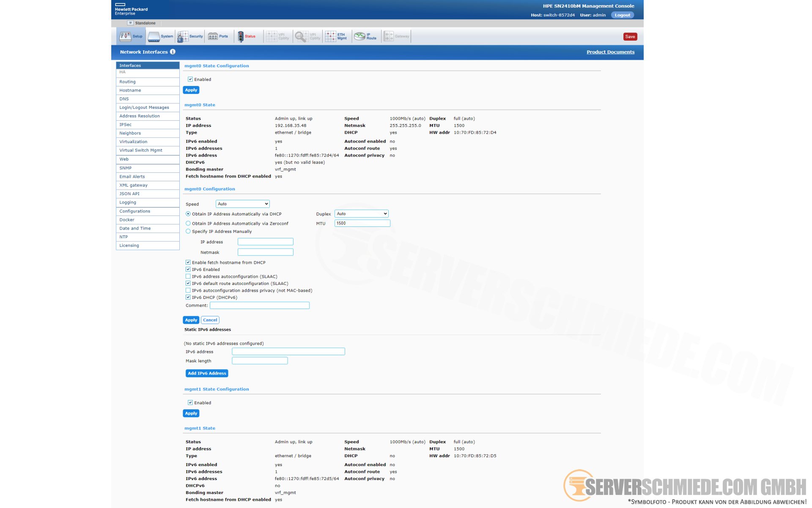Open Routing in the sidebar menu
Viewport: 812px width, 508px height.
coord(128,82)
